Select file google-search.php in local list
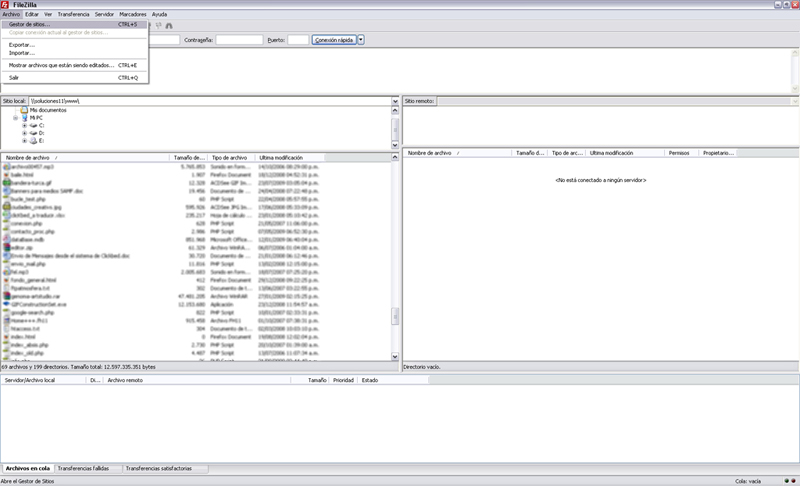Screen dimensions: 800x486 32,313
